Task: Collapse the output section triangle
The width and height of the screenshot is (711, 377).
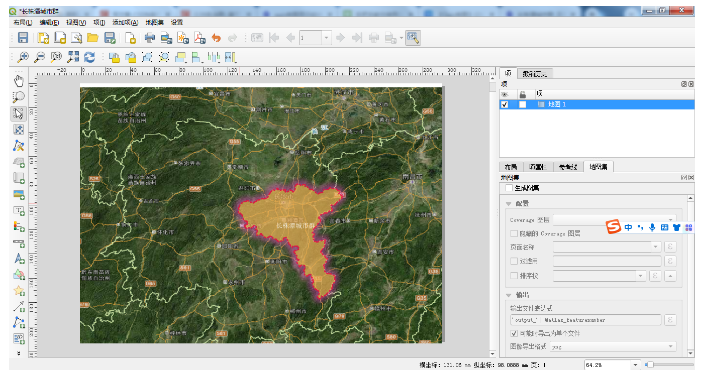Action: coord(509,295)
